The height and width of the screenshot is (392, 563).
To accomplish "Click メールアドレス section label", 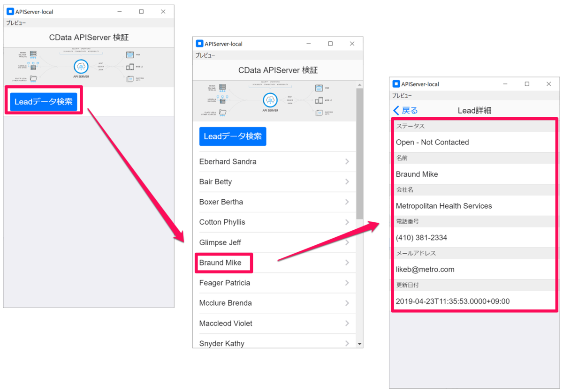I will point(416,253).
